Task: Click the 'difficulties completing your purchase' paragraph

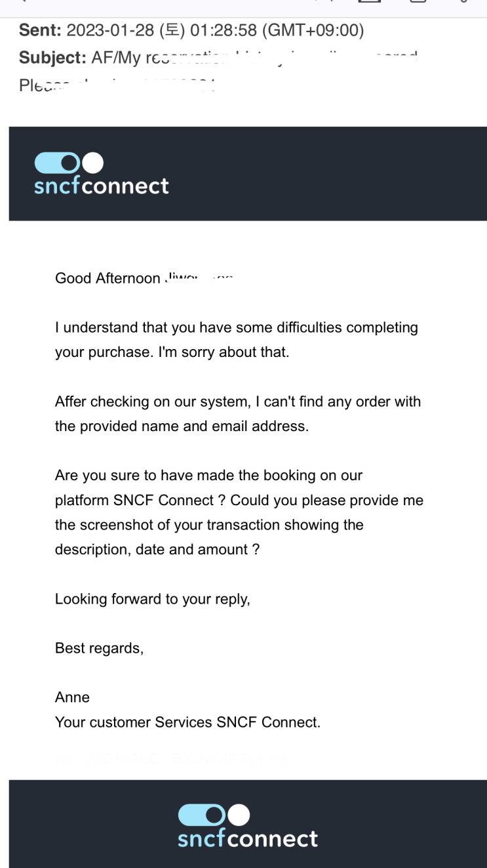Action: coord(237,340)
